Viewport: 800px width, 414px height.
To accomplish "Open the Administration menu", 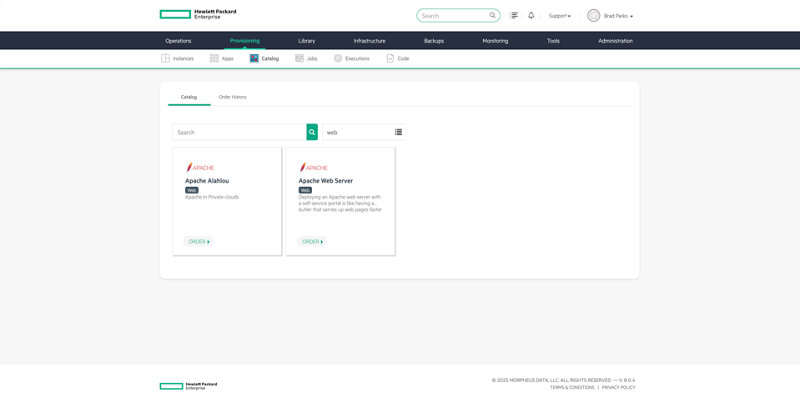I will pos(615,41).
